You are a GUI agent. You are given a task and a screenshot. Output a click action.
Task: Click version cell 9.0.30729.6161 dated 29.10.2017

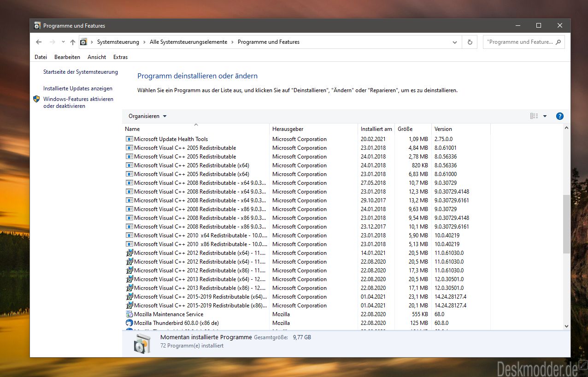click(x=452, y=200)
